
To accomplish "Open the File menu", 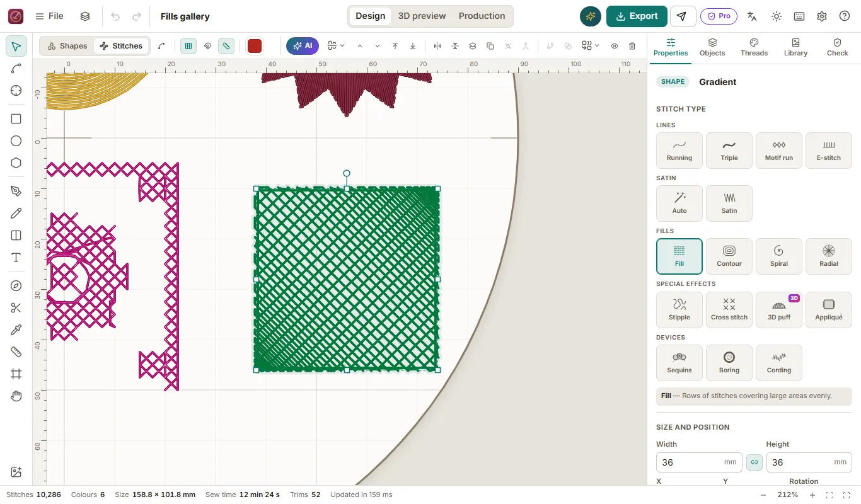I will [x=49, y=16].
